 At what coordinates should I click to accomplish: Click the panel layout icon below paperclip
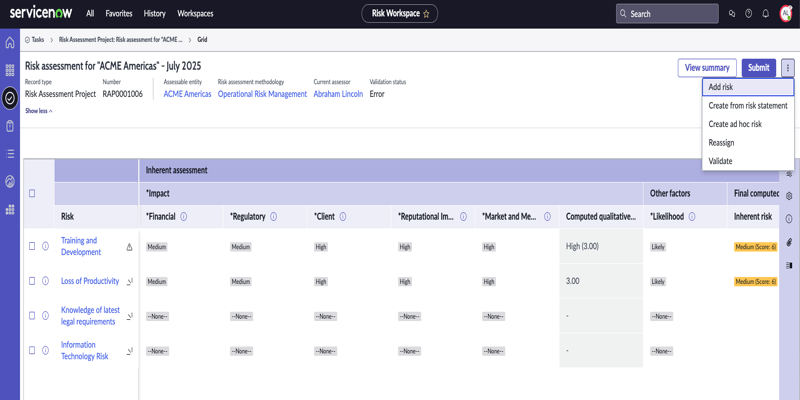click(789, 265)
